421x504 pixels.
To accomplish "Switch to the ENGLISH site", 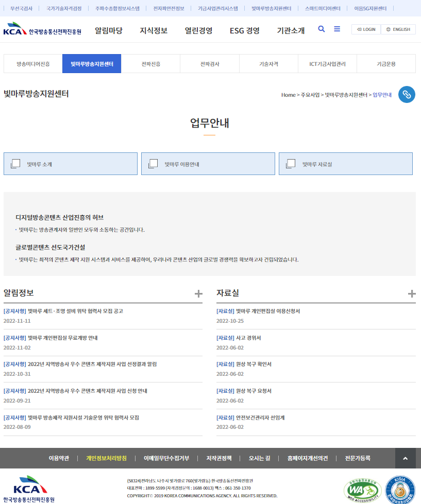I will pyautogui.click(x=398, y=29).
